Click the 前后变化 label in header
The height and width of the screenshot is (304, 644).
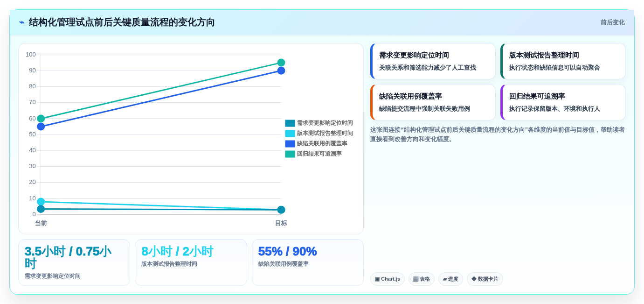tap(612, 22)
